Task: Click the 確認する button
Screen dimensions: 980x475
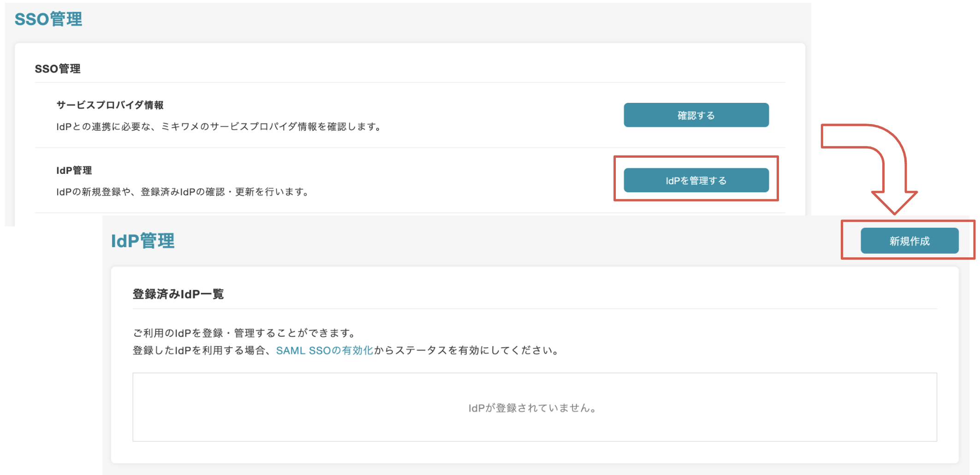Action: (696, 115)
